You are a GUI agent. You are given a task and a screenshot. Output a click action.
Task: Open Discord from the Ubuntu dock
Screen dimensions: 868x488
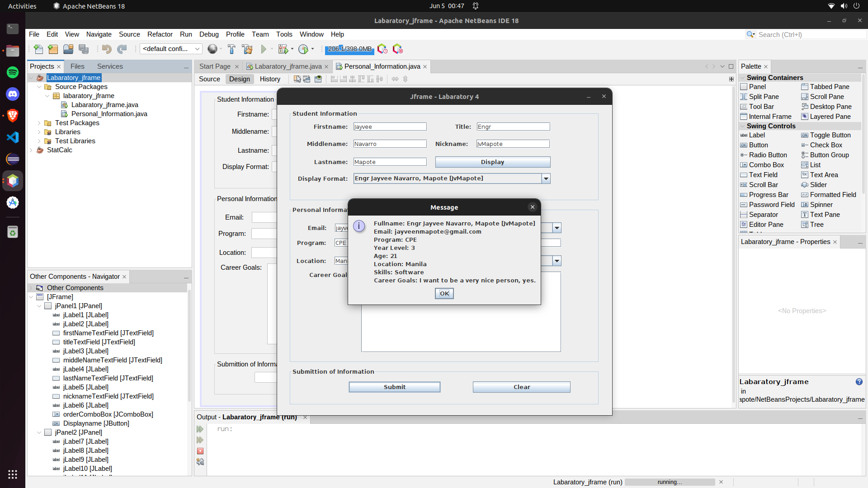(13, 94)
